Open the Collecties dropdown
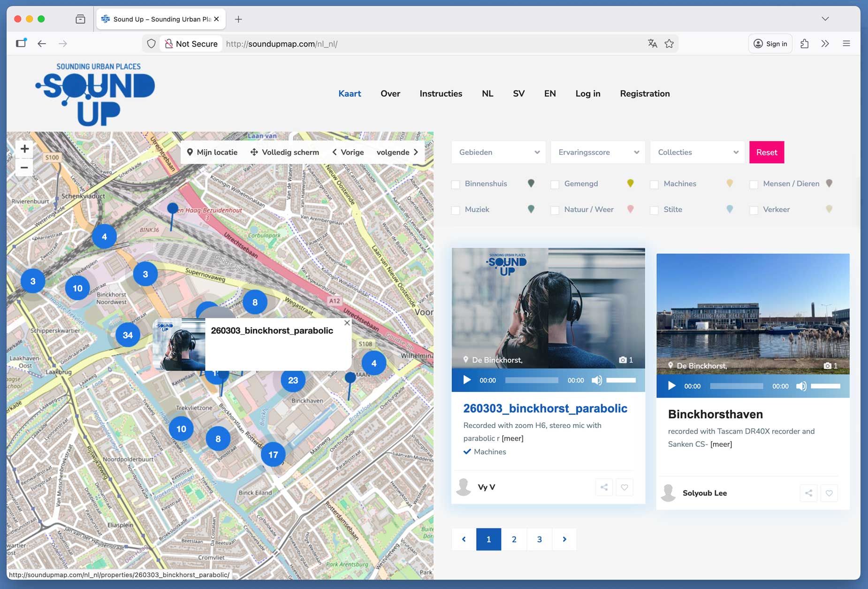Screen dimensions: 868x589 click(x=697, y=153)
